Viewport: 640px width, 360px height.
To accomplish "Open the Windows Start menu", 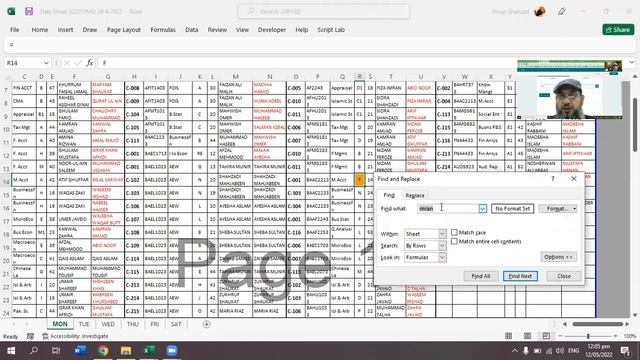I will click(11, 351).
